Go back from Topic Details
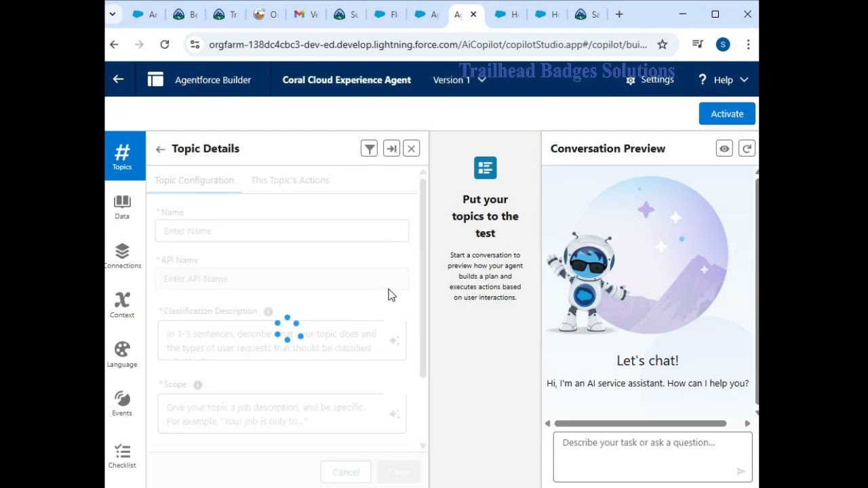868x488 pixels. (160, 149)
